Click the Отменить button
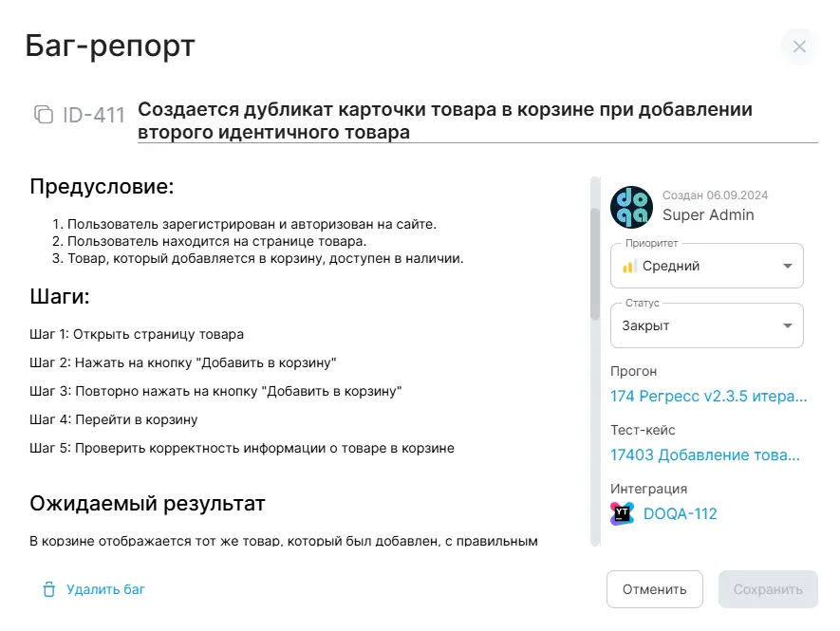The height and width of the screenshot is (631, 840). point(654,589)
